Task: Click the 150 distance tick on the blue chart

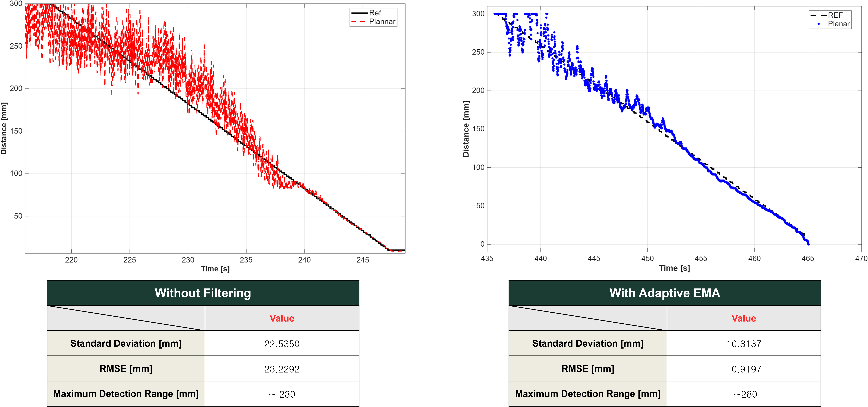Action: click(478, 129)
